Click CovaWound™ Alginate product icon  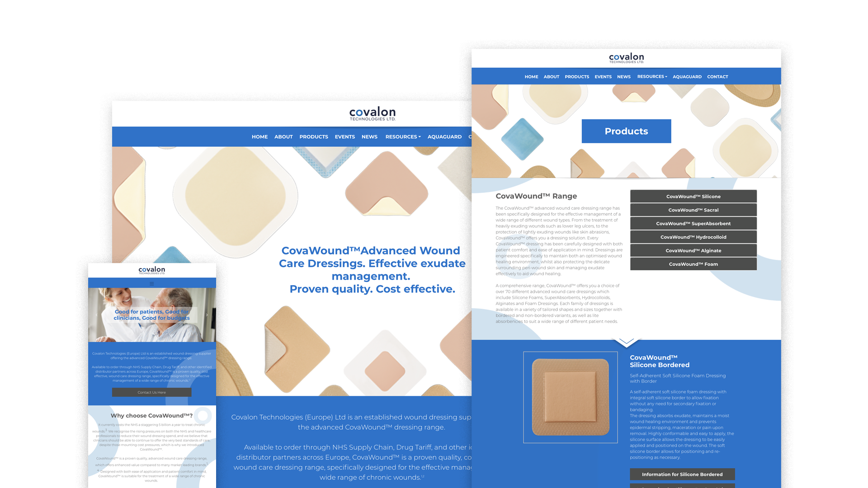click(693, 250)
